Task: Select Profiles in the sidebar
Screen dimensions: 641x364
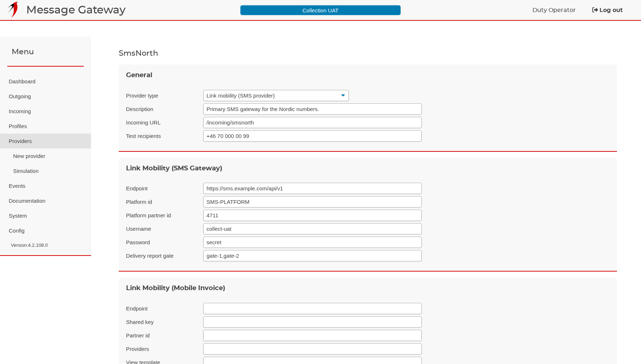Action: pyautogui.click(x=46, y=126)
